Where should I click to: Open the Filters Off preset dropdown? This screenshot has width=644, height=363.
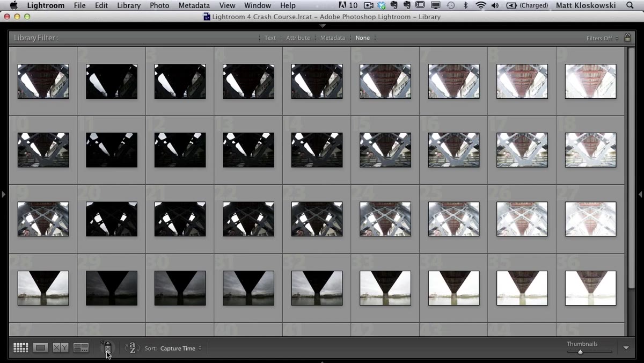(602, 38)
